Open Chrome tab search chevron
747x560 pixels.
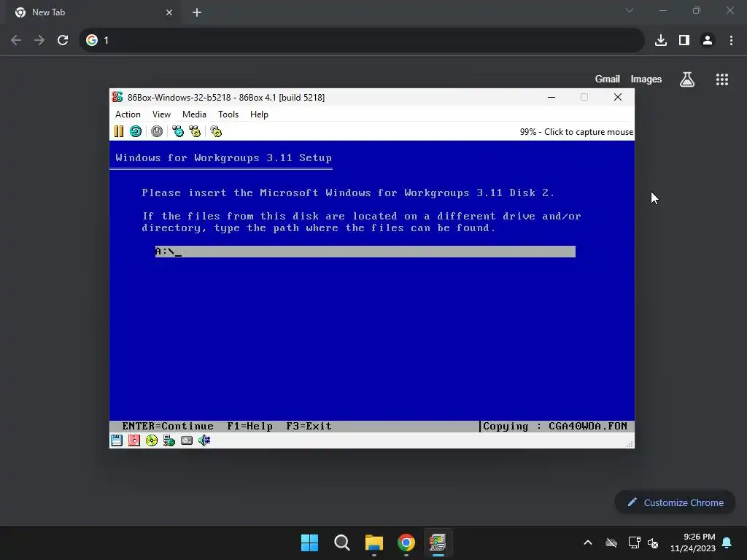click(630, 10)
